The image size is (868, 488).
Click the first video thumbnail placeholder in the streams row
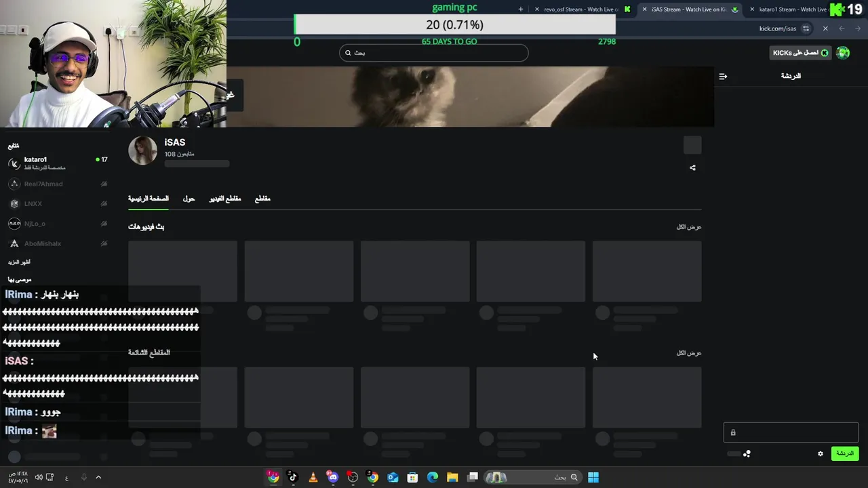(x=182, y=271)
